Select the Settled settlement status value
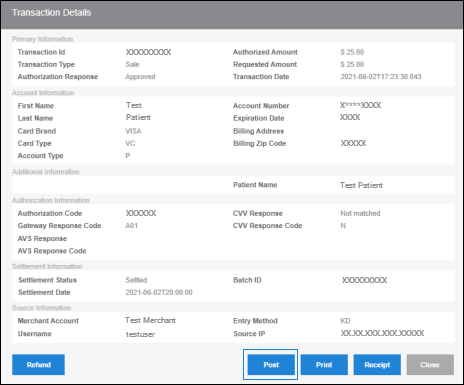464x385 pixels. coord(136,280)
